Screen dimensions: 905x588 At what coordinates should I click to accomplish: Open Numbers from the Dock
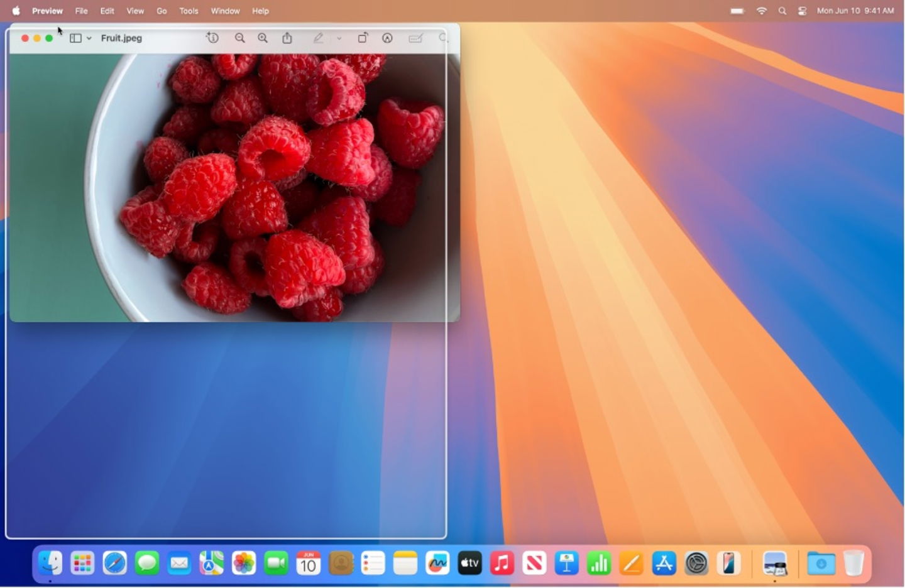click(x=599, y=563)
